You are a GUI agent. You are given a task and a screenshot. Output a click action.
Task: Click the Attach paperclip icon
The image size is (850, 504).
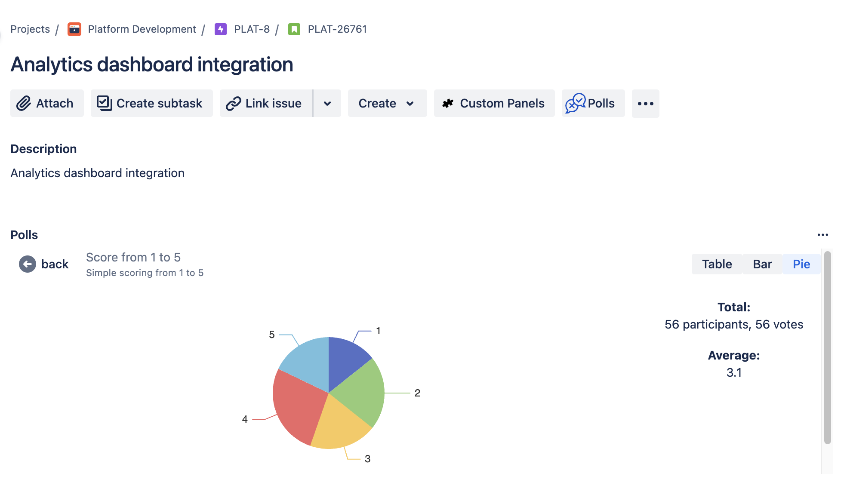coord(24,103)
